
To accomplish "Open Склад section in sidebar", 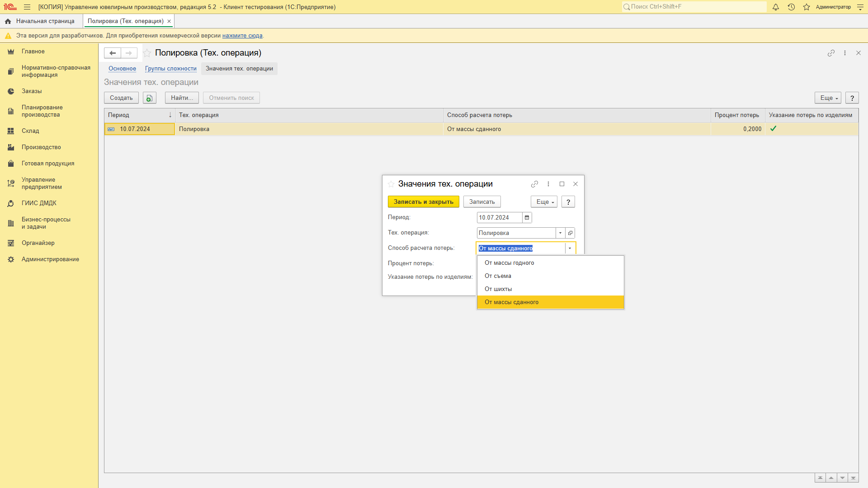I will point(30,131).
